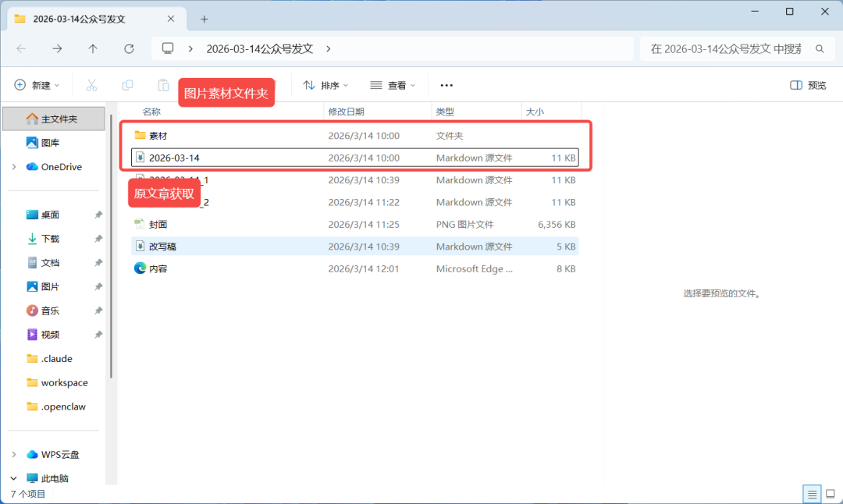Navigate back with the left arrow
Viewport: 843px width, 504px height.
coord(22,49)
